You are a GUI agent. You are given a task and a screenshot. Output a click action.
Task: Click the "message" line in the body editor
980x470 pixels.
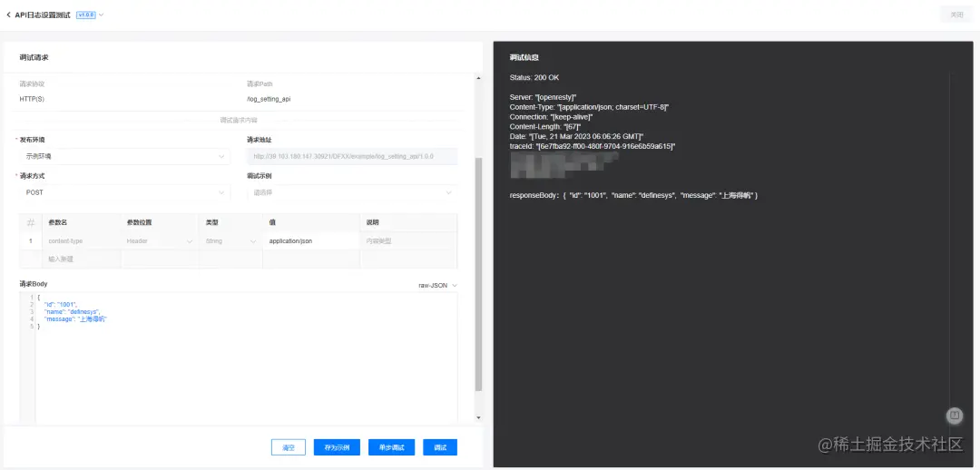pyautogui.click(x=75, y=318)
